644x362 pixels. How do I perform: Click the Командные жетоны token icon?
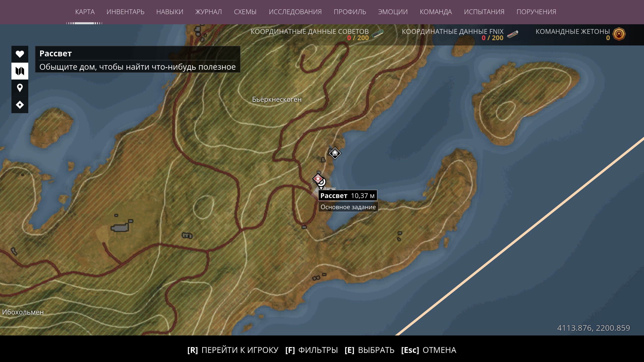(619, 34)
